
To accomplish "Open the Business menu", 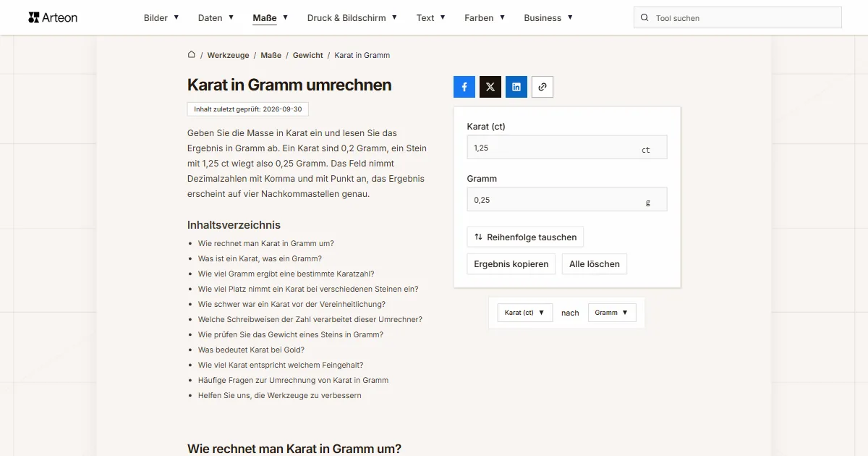I will 548,17.
